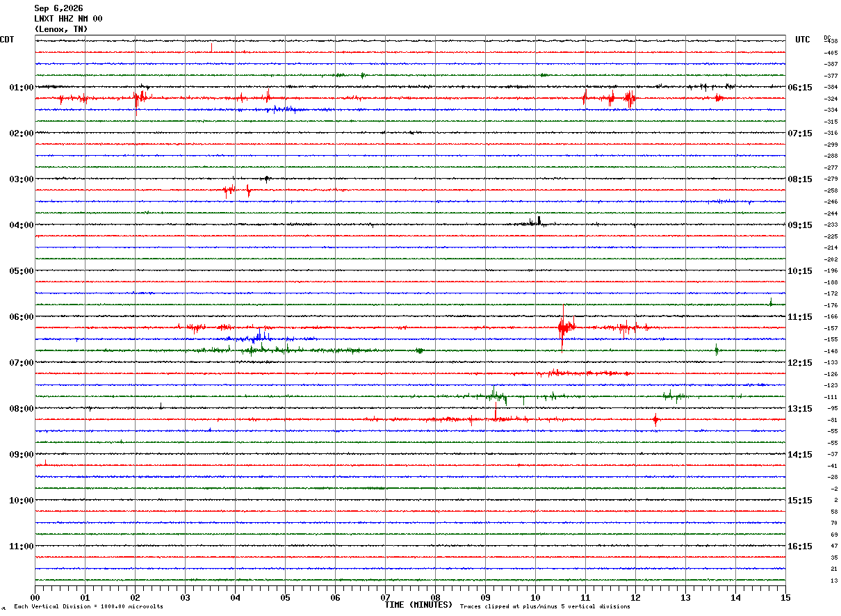841x616 pixels.
Task: Click the minute 15 tick label on bottom axis
Action: tap(785, 597)
